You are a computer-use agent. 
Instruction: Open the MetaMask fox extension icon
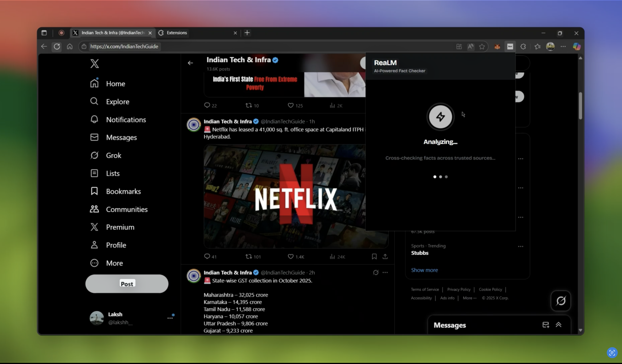pyautogui.click(x=497, y=46)
